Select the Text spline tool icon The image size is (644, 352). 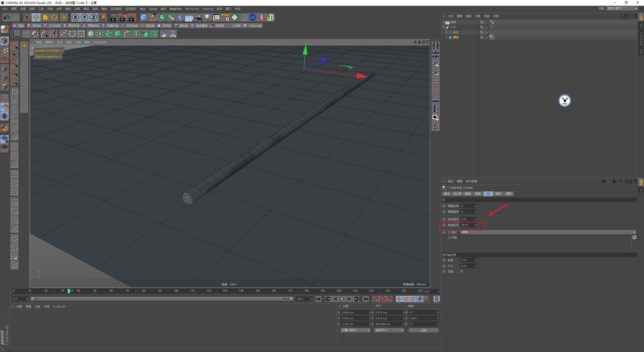[136, 33]
